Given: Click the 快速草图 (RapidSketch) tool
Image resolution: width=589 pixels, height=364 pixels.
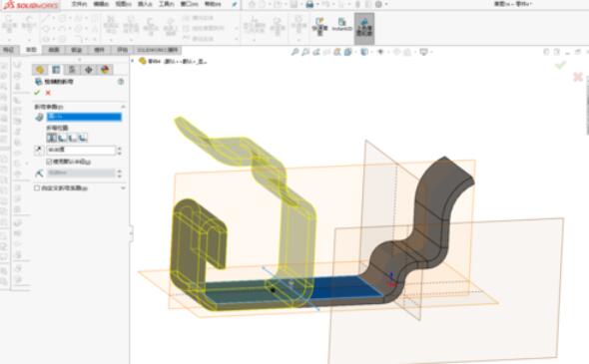Looking at the screenshot, I should point(320,28).
